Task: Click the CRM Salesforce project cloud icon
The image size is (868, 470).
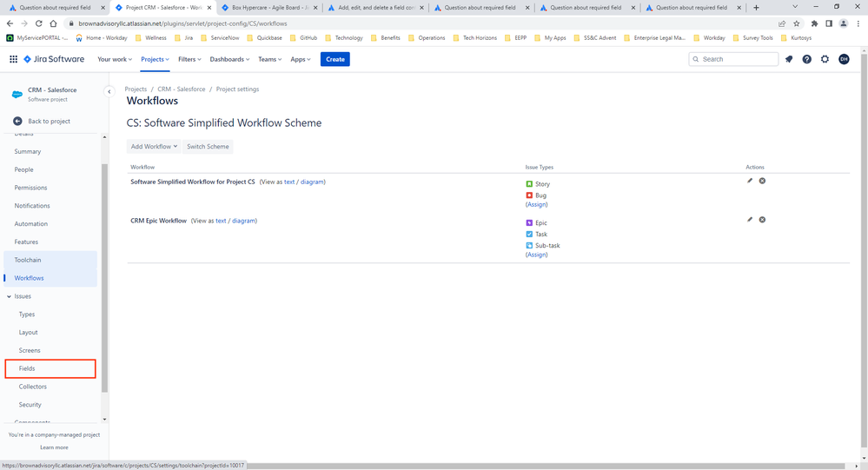Action: 17,94
